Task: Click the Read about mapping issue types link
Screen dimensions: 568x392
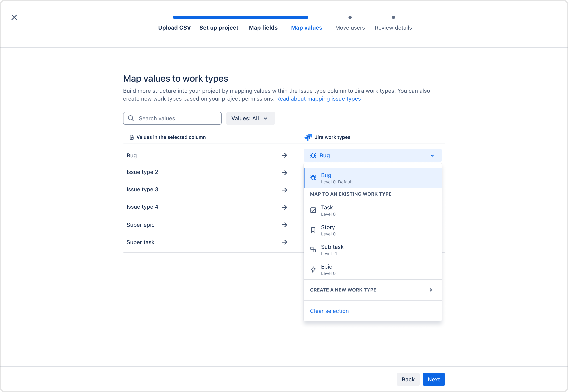Action: (319, 98)
